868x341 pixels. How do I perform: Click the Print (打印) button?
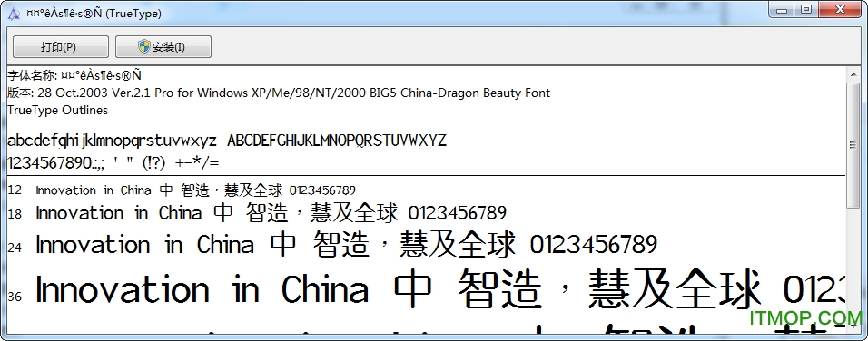point(60,47)
